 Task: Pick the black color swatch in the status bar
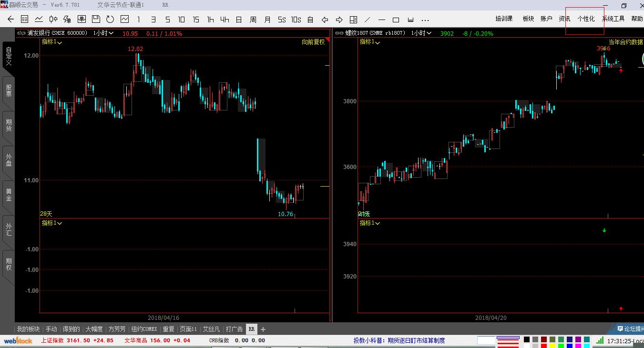pos(527,339)
